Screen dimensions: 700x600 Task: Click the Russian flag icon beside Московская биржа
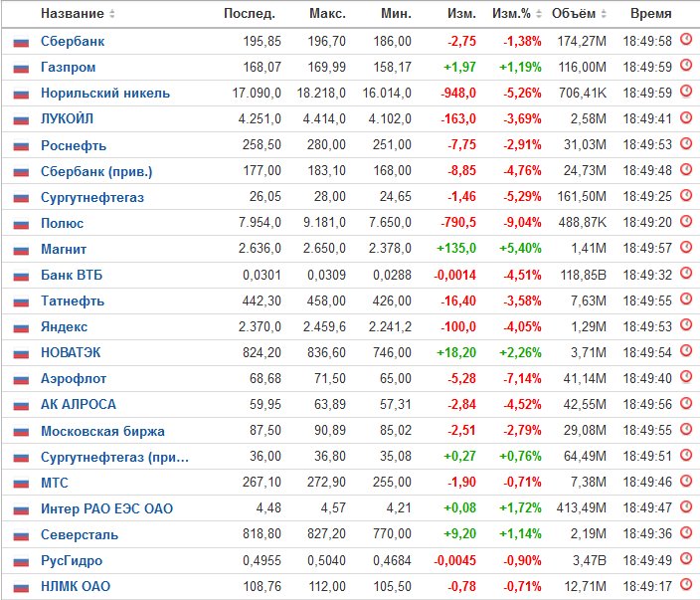pyautogui.click(x=21, y=431)
